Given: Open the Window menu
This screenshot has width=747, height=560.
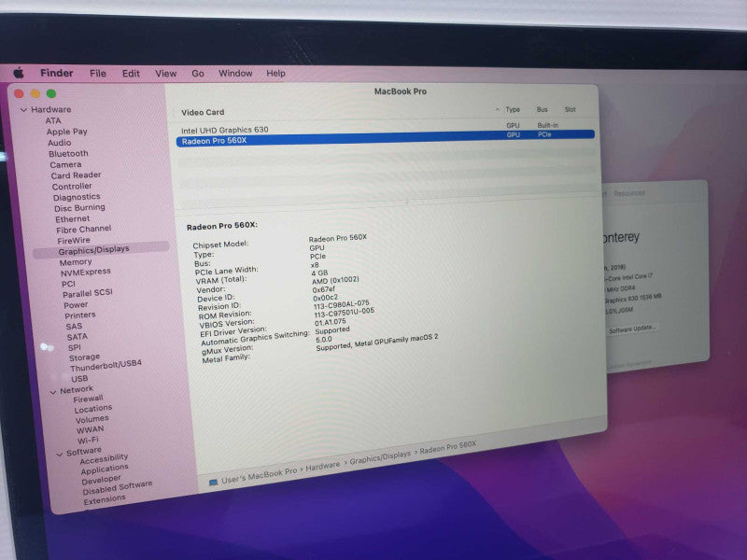Looking at the screenshot, I should 235,74.
